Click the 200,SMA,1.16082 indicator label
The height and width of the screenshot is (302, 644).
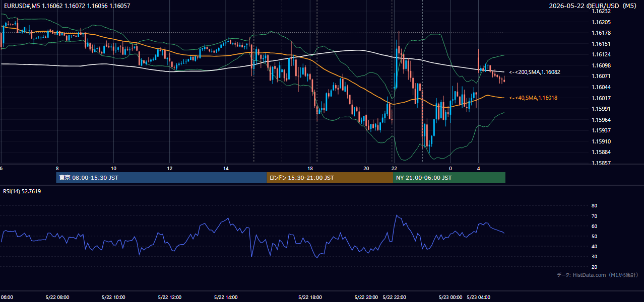[535, 72]
